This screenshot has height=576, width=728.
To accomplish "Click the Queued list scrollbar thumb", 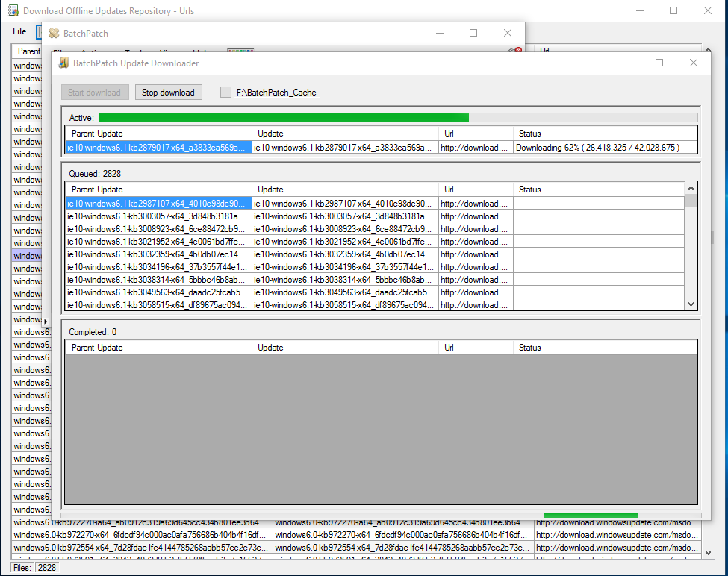I will point(691,201).
